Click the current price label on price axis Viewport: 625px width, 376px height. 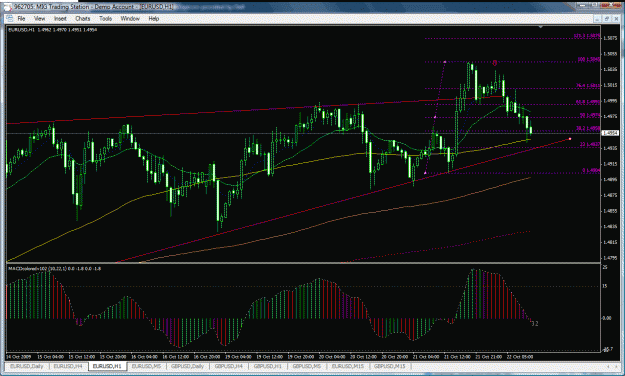pos(610,133)
